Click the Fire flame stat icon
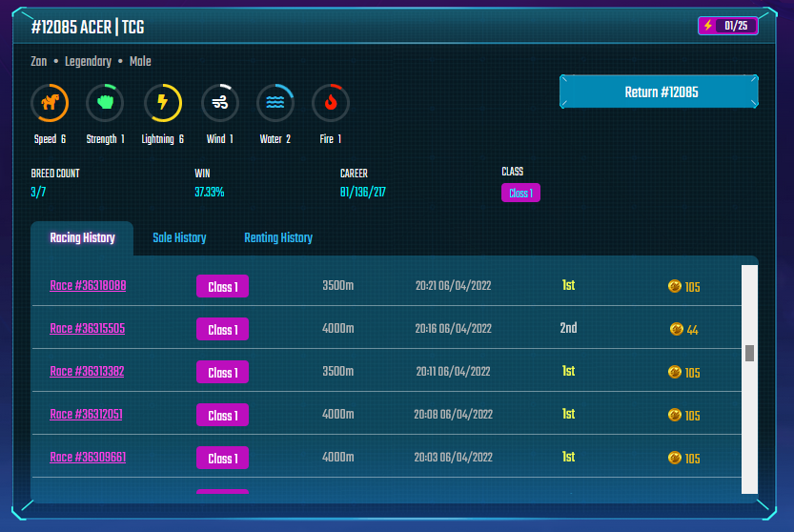The width and height of the screenshot is (794, 532). point(331,103)
